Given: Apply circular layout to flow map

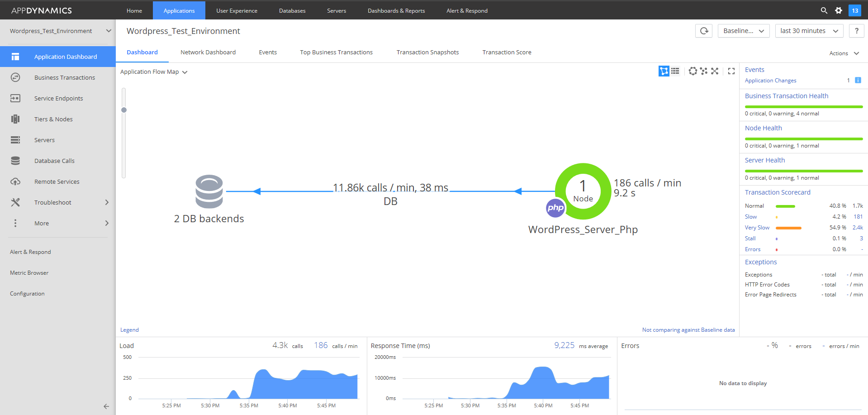Looking at the screenshot, I should [693, 71].
